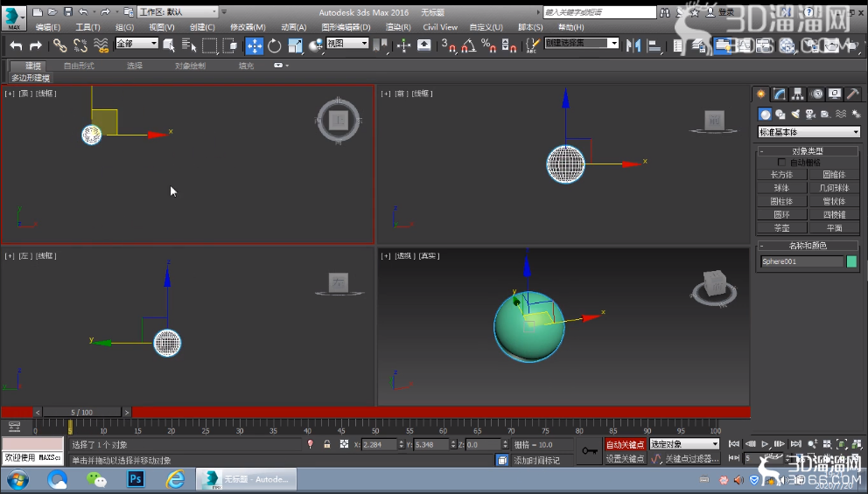868x494 pixels.
Task: Open the Utilities command panel tab
Action: [853, 94]
